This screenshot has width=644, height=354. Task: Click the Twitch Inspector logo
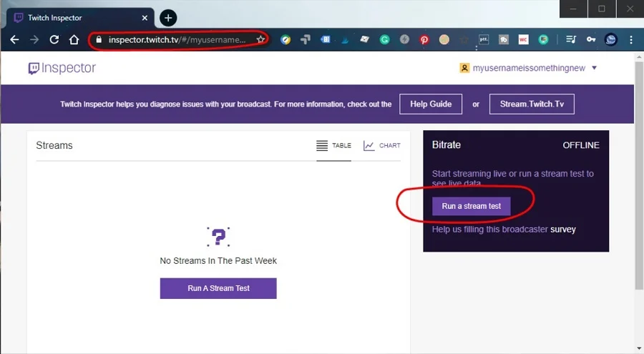point(62,69)
